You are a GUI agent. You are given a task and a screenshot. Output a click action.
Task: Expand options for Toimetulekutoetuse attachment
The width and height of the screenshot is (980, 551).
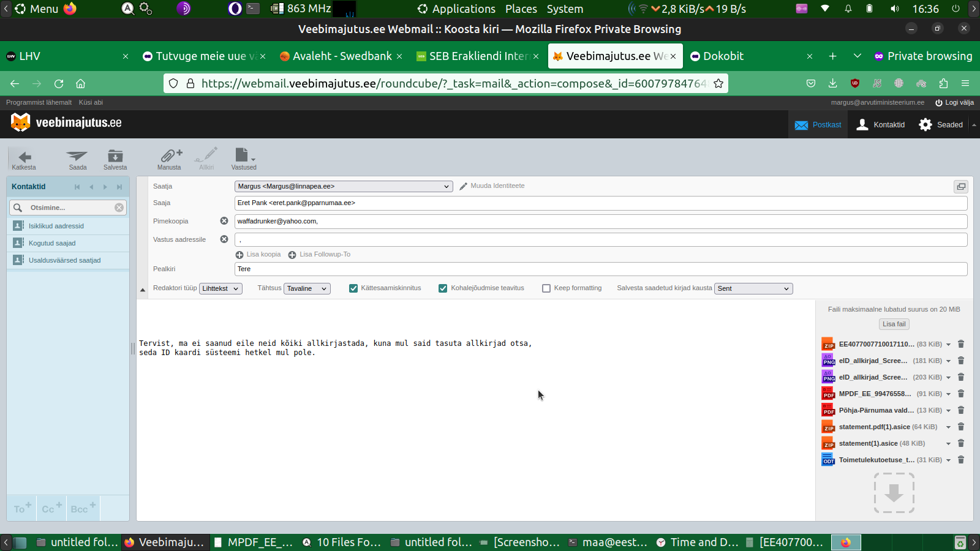[x=949, y=460]
